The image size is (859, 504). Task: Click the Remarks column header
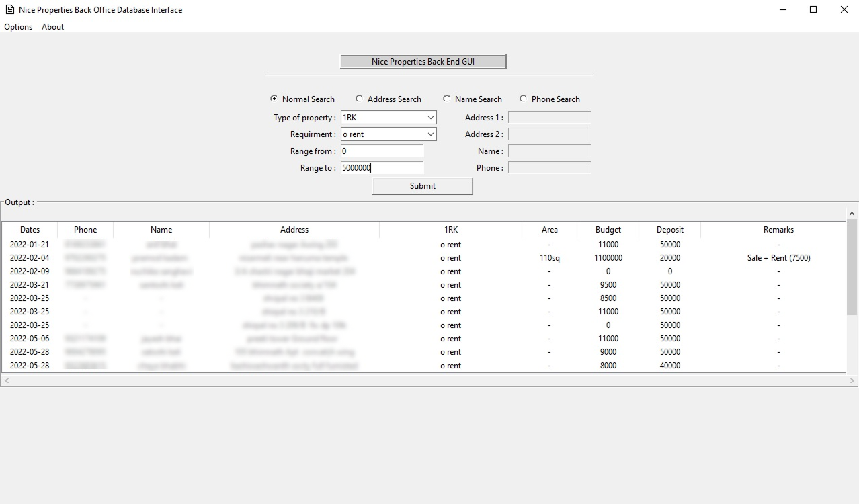(778, 230)
